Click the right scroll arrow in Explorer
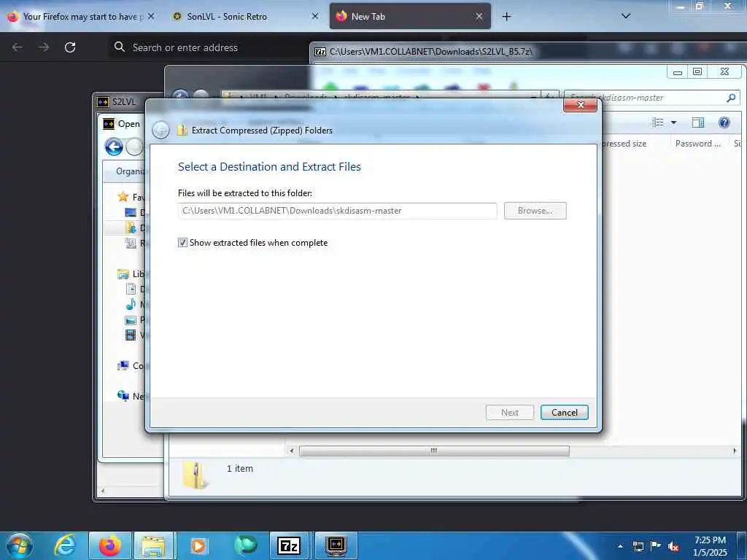747x560 pixels. click(734, 451)
